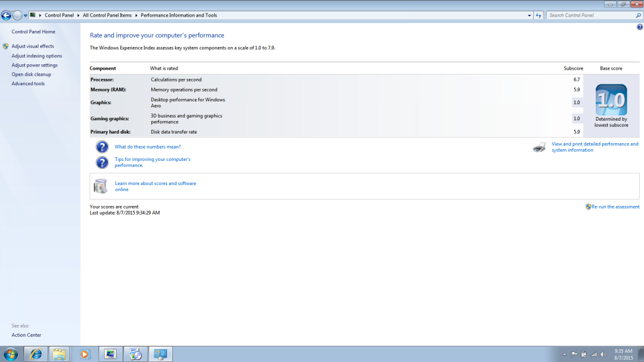Open 'Learn more about scores and software online'
The image size is (644, 362).
tap(155, 186)
